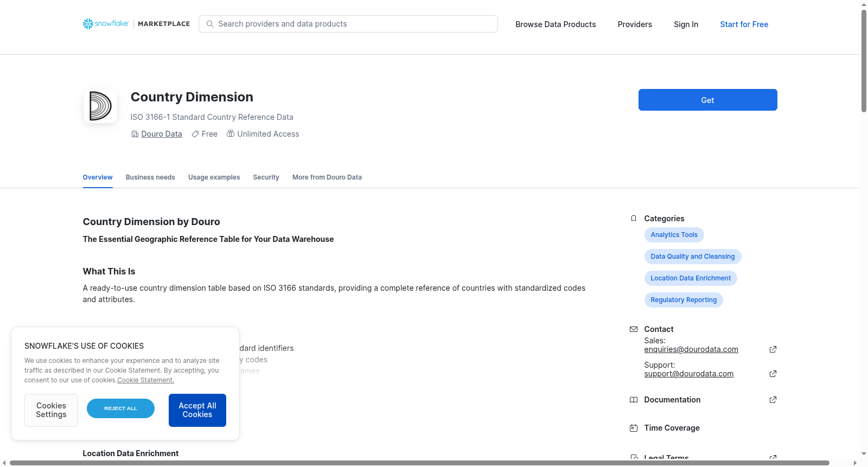The width and height of the screenshot is (868, 467).
Task: Click the horizontal page scrollbar
Action: pos(419,463)
